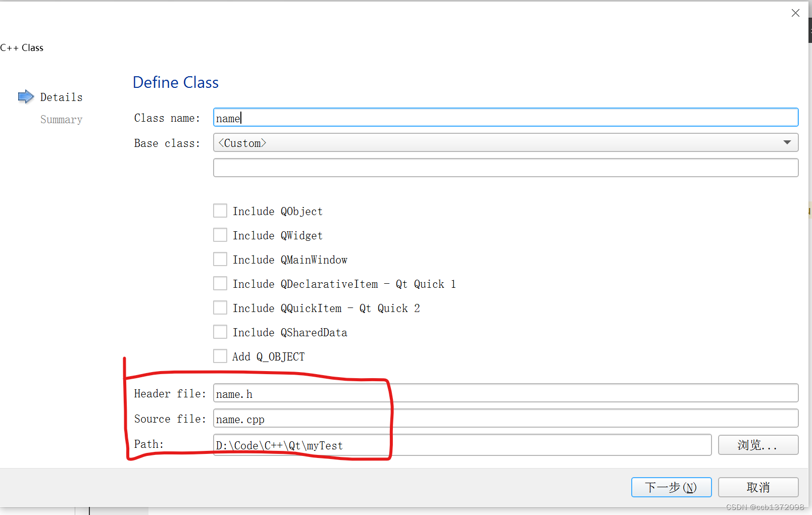The height and width of the screenshot is (515, 812).
Task: Click the Path: label
Action: 149,444
